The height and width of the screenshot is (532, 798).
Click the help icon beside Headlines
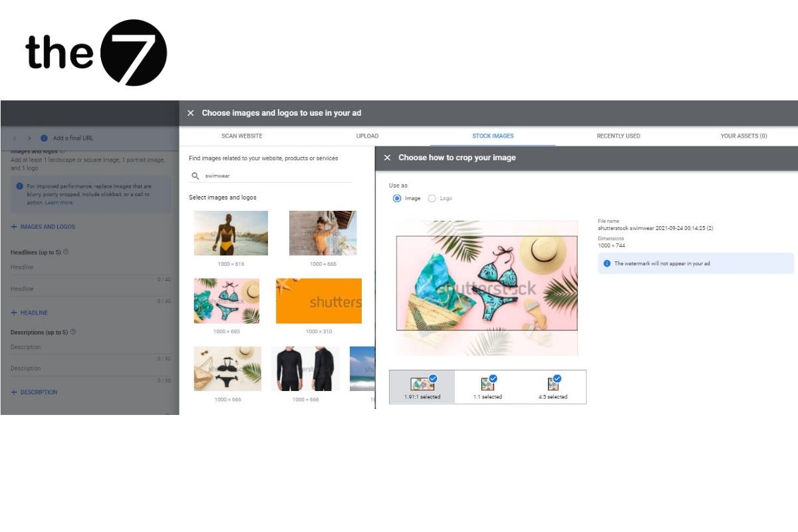66,252
